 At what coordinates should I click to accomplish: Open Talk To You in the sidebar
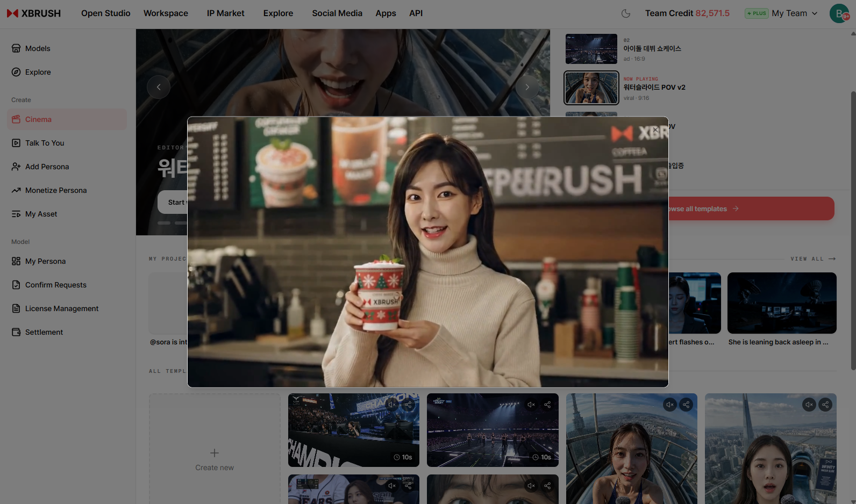coord(67,143)
